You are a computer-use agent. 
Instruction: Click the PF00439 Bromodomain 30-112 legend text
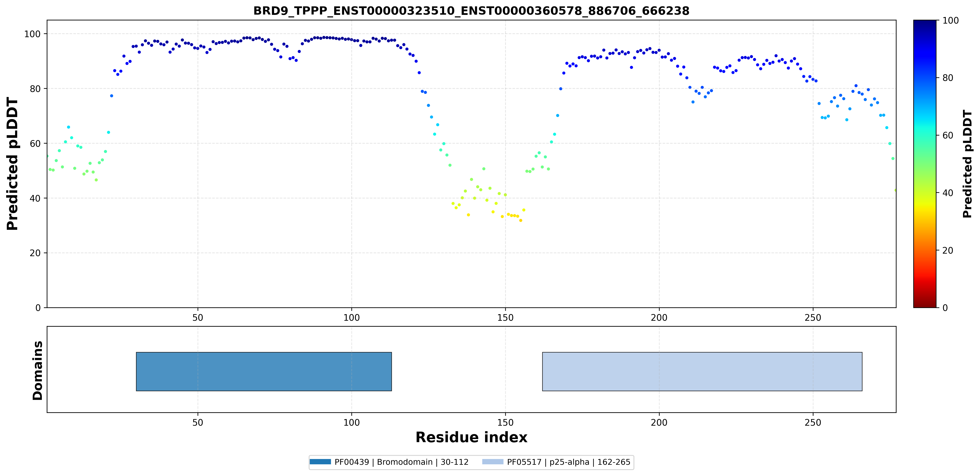401,462
